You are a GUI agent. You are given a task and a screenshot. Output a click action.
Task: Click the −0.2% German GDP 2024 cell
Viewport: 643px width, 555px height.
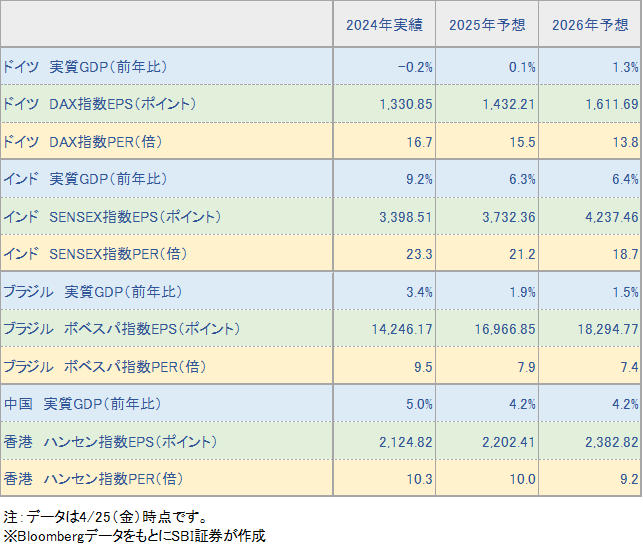click(414, 67)
